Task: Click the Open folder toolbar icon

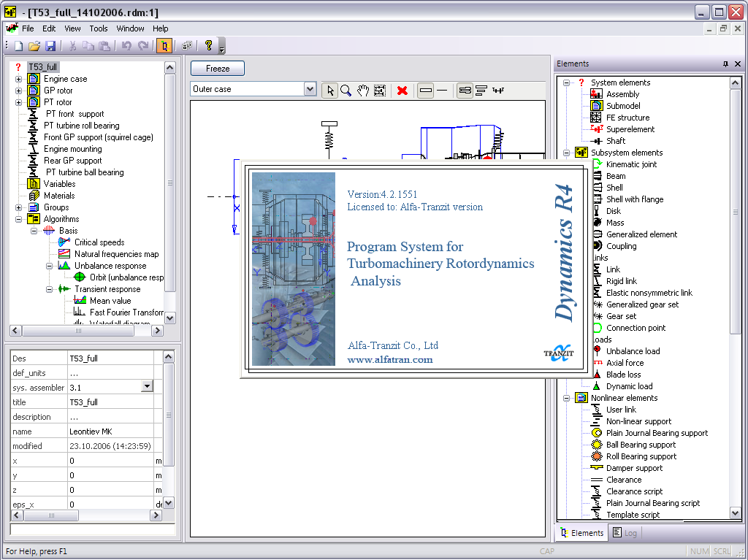Action: click(34, 46)
